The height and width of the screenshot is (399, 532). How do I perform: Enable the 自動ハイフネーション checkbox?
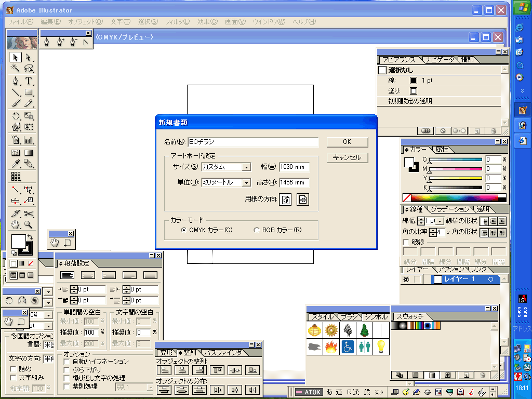tap(66, 362)
